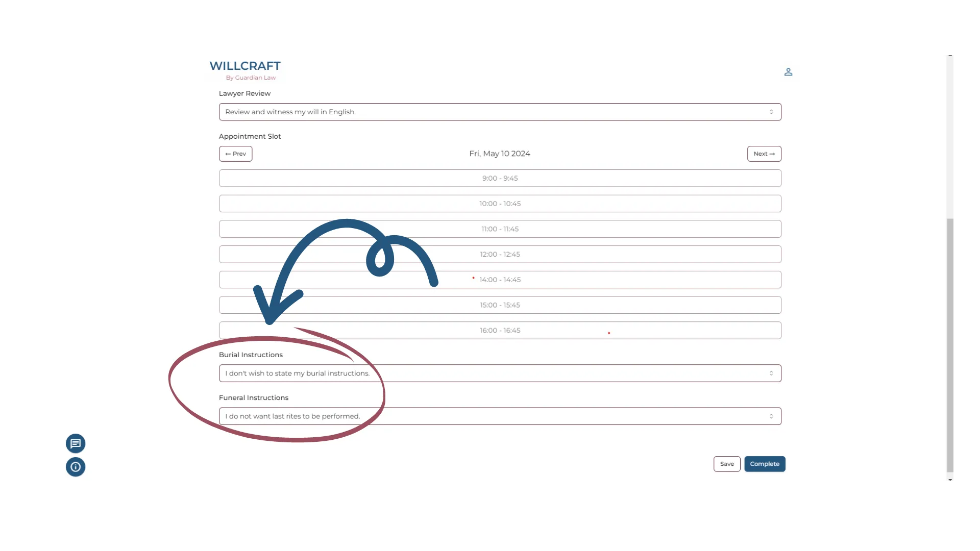Click the 'Burial Instructions' label
This screenshot has width=980, height=551.
[251, 355]
